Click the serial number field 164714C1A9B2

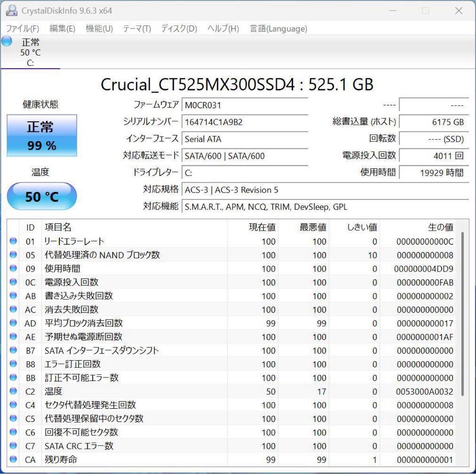pyautogui.click(x=245, y=122)
